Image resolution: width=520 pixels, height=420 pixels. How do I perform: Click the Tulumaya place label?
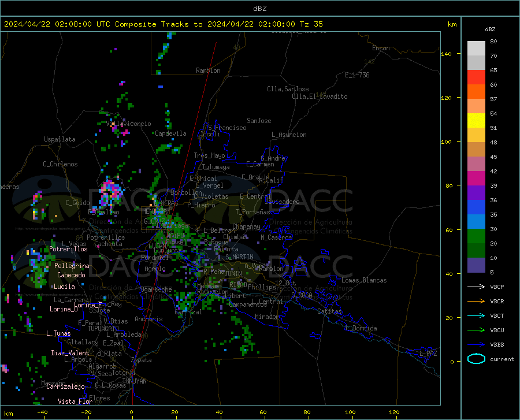[216, 167]
